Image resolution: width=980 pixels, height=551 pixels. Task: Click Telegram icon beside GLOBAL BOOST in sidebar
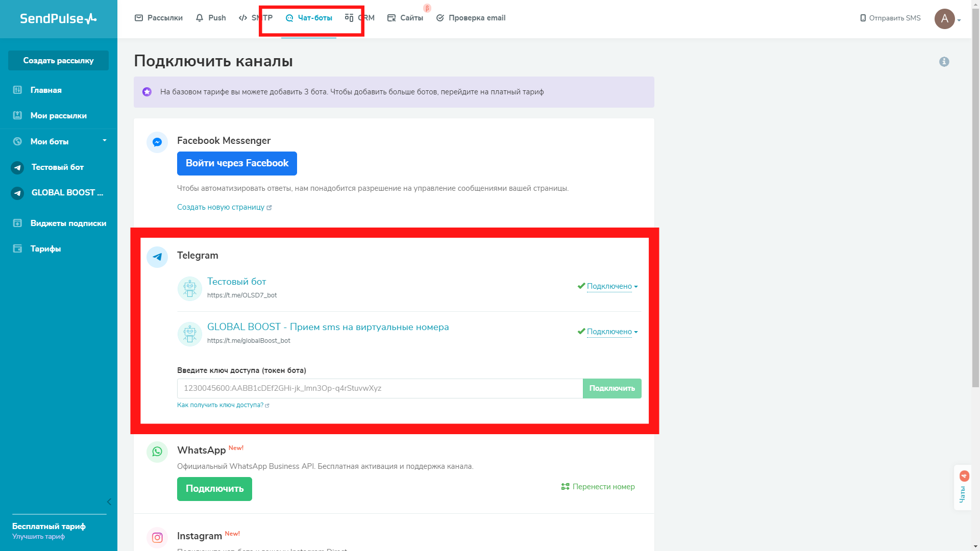pyautogui.click(x=17, y=193)
